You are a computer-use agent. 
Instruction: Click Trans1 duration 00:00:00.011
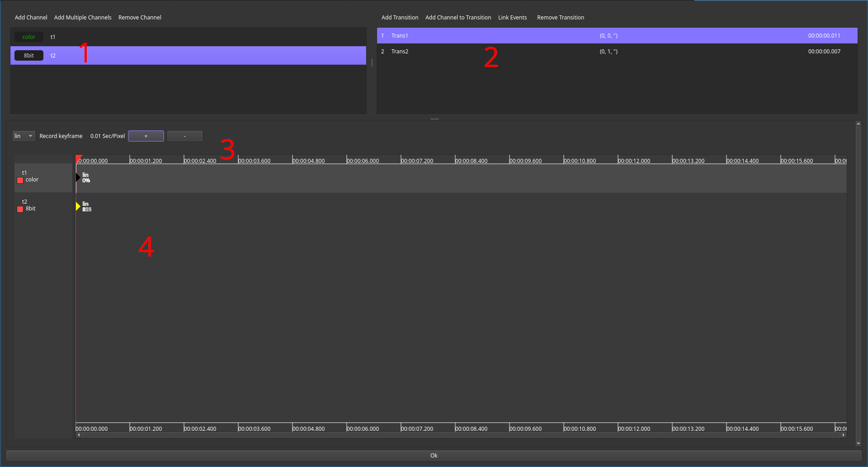pos(824,35)
